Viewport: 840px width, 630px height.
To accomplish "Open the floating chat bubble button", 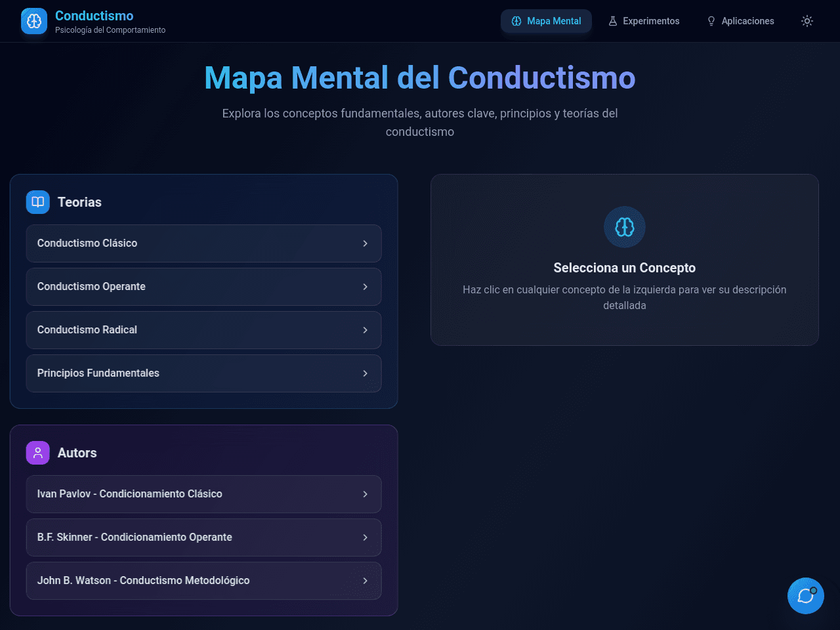I will tap(806, 596).
